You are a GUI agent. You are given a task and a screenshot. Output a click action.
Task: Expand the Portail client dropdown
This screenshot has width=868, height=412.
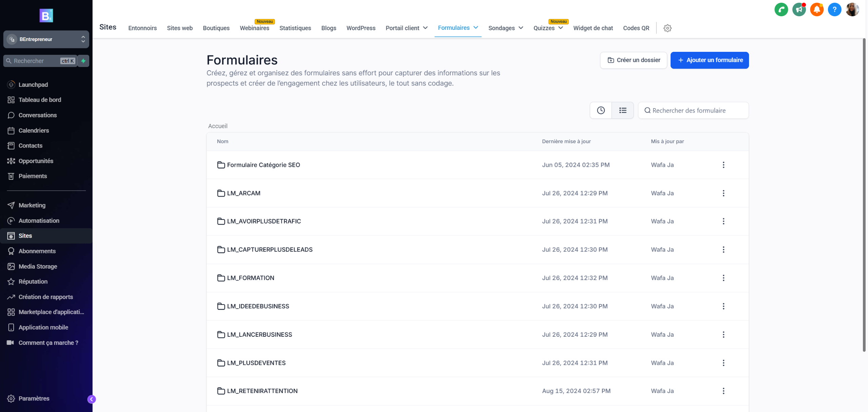point(425,28)
